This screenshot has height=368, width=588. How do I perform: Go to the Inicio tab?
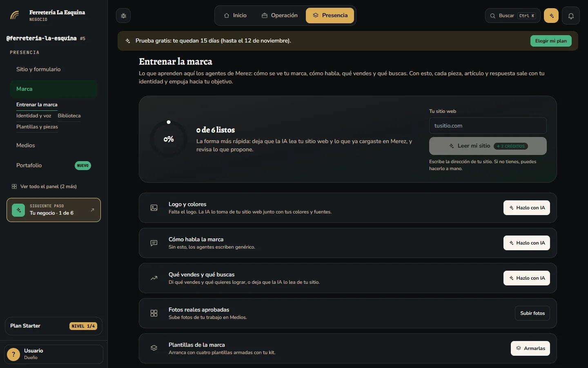(x=235, y=16)
